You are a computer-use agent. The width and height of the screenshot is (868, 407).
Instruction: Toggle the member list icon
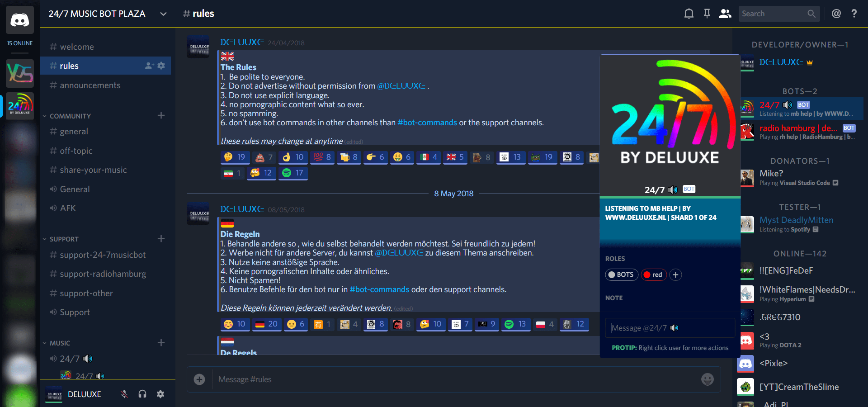click(725, 14)
